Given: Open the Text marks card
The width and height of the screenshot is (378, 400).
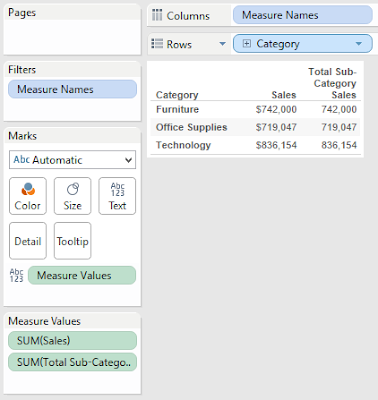Looking at the screenshot, I should coord(117,196).
